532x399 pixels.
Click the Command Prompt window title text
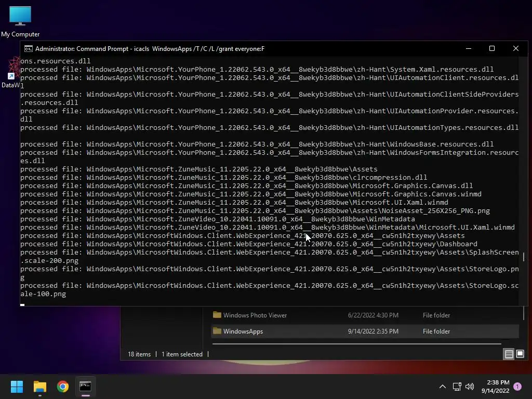(150, 49)
